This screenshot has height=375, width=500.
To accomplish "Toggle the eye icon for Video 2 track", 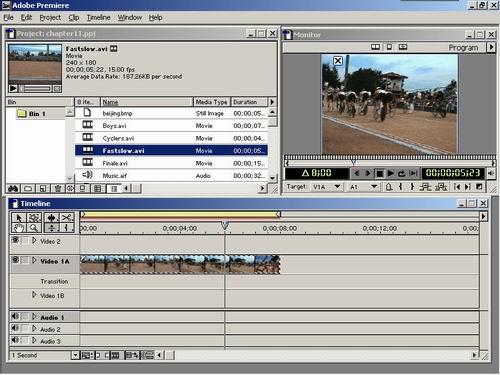I will pos(15,240).
